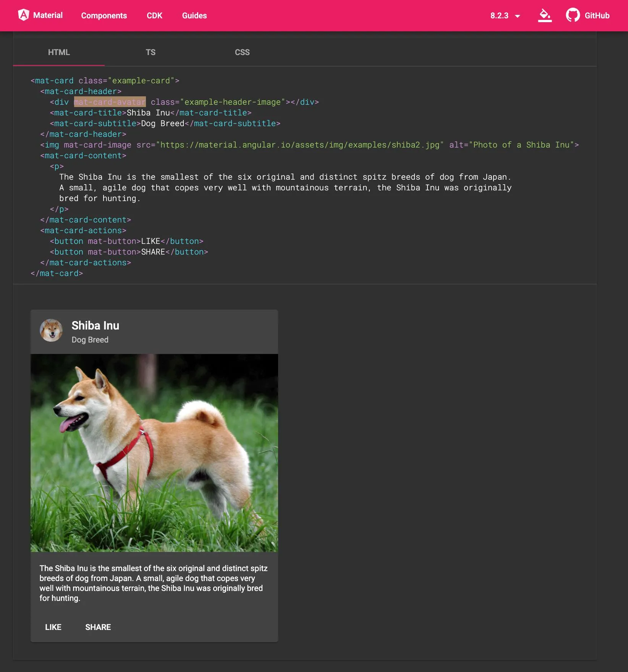Click the opening <mat-card-content> tag in code

coord(83,156)
